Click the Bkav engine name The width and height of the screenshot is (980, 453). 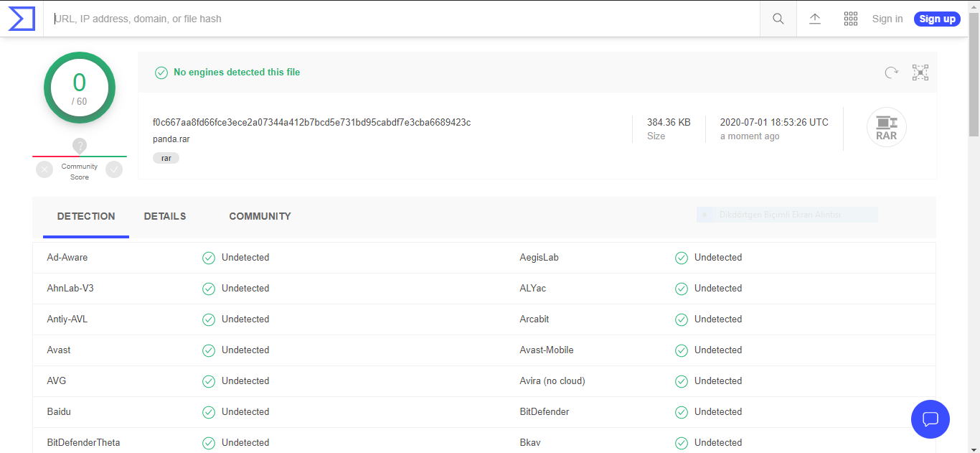pos(530,443)
